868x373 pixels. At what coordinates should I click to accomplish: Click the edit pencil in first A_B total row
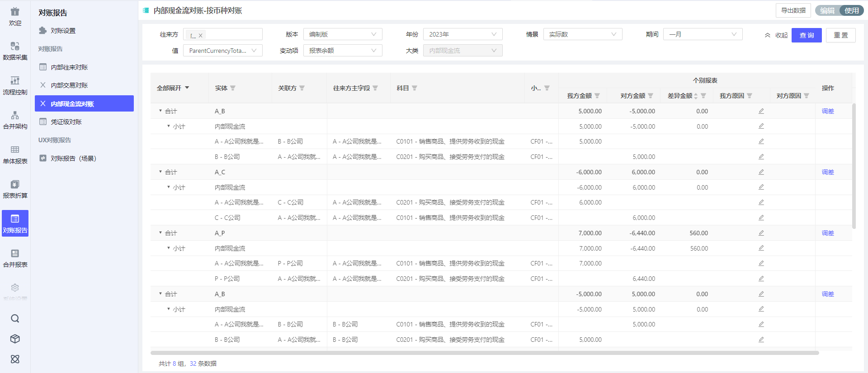pos(761,111)
